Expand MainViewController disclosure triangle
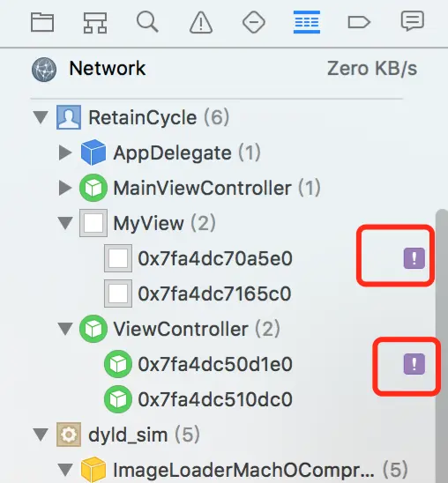Viewport: 448px width, 483px height. point(65,188)
